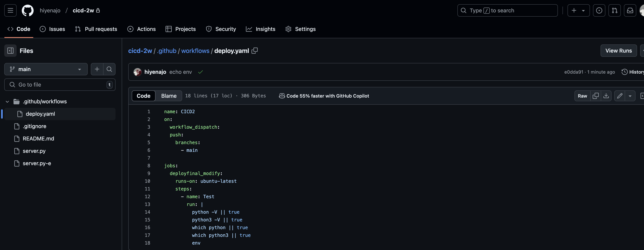This screenshot has height=250, width=644.
Task: Open file History link
Action: (x=632, y=72)
